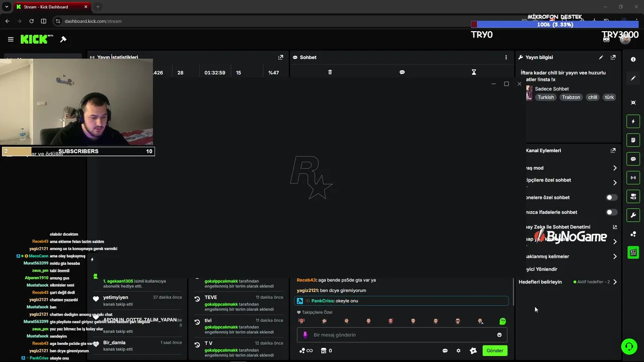
Task: Open the emoji picker in message box
Action: (x=499, y=335)
